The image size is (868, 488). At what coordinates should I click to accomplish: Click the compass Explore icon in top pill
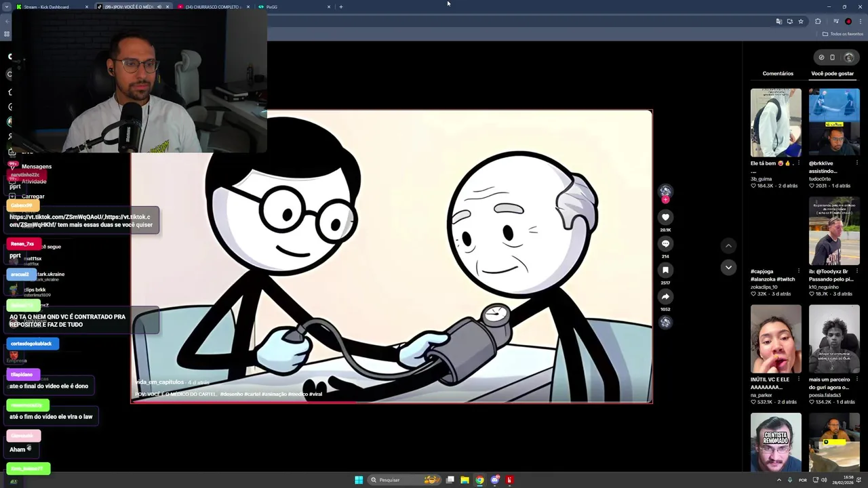(x=821, y=57)
